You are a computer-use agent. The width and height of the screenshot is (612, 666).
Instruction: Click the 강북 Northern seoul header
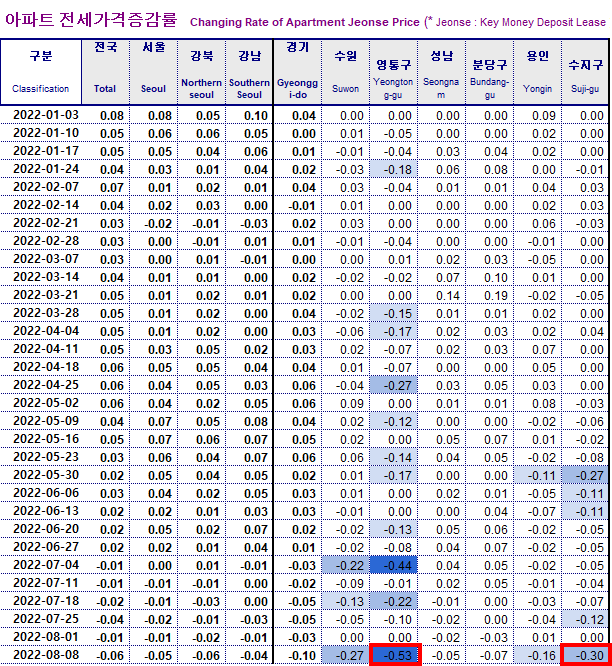pyautogui.click(x=201, y=72)
